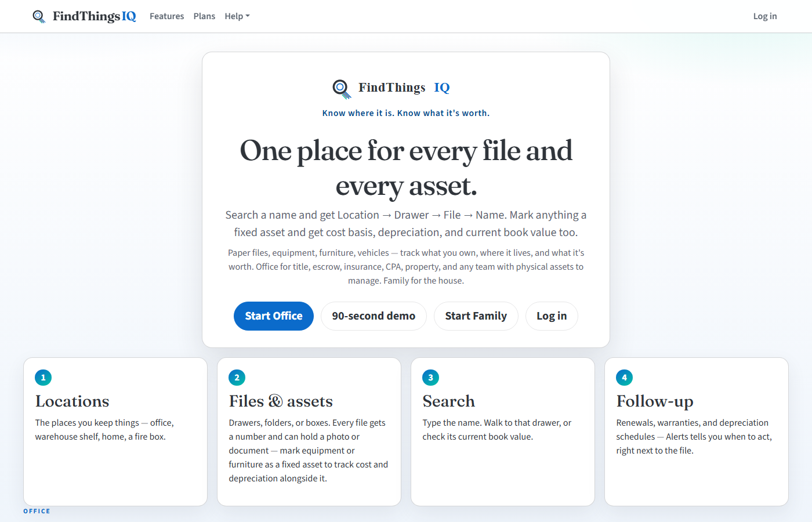Choose the Start Family button
The image size is (812, 522).
[x=476, y=316]
